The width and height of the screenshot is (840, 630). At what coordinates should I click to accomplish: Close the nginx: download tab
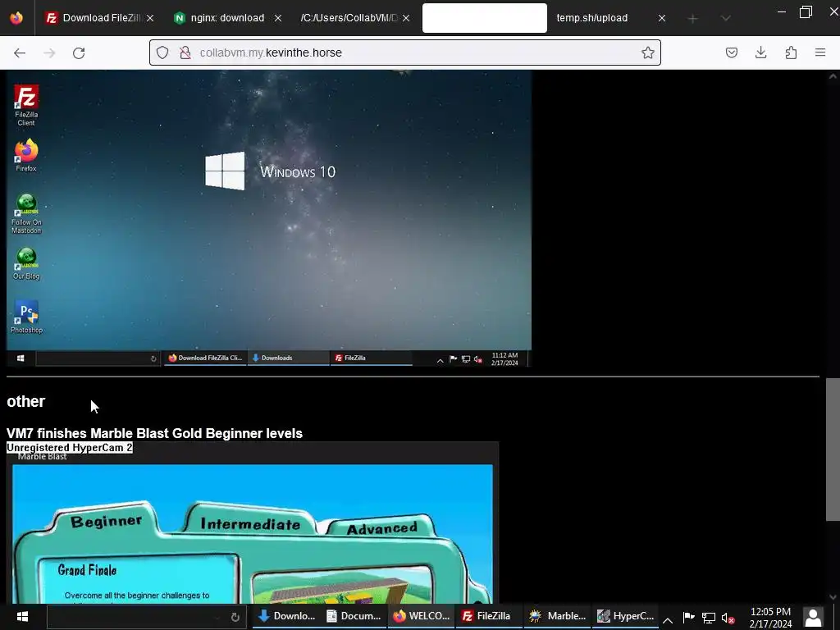(278, 18)
